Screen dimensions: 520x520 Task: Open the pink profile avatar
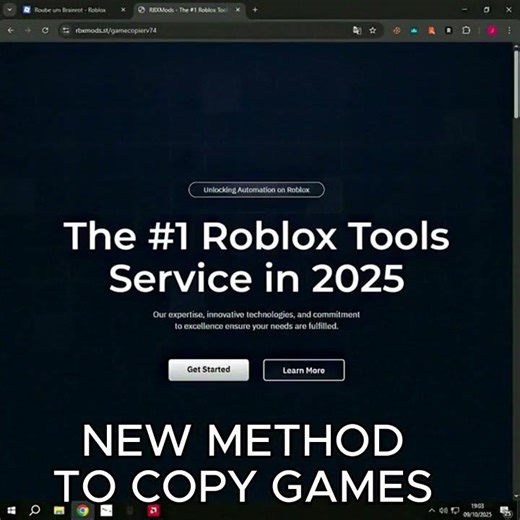coord(492,30)
